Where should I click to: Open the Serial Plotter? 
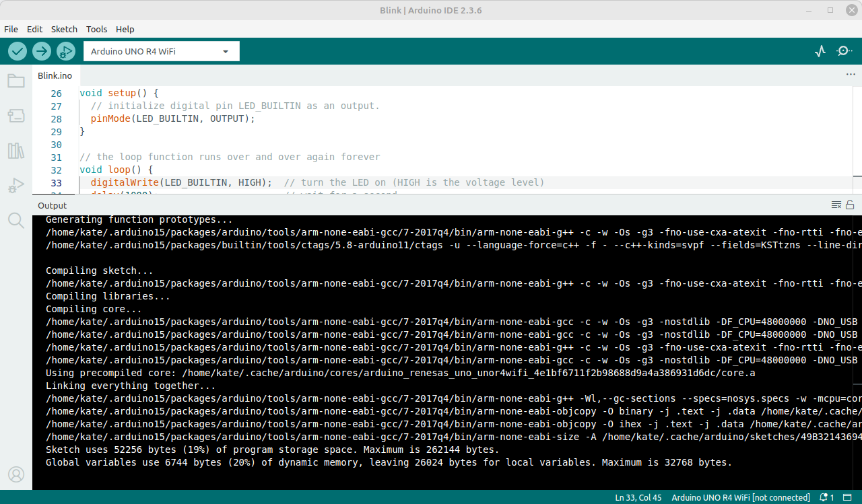(820, 50)
